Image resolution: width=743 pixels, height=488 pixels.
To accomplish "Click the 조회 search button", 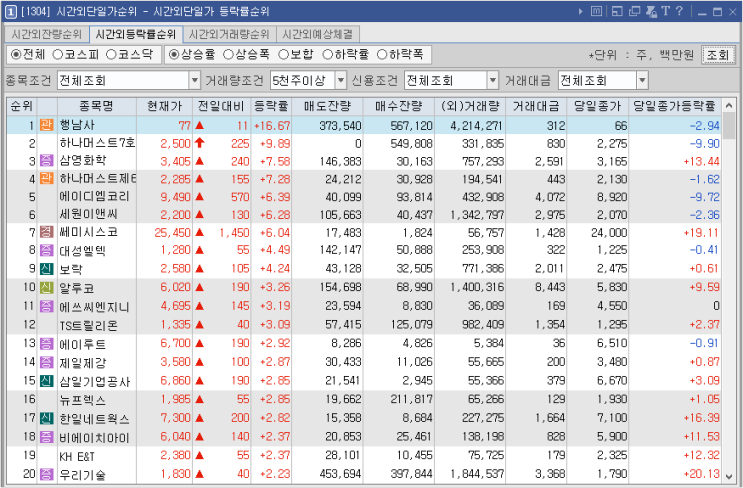I will (718, 55).
